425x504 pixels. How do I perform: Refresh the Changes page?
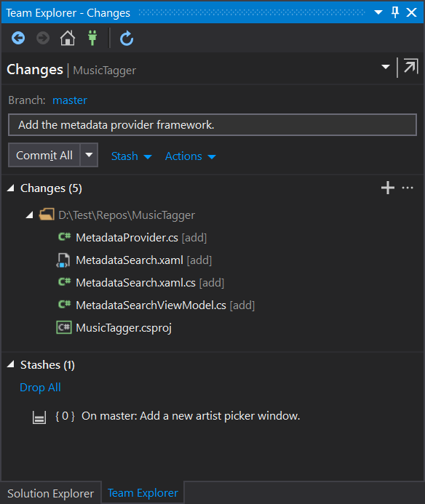[127, 39]
